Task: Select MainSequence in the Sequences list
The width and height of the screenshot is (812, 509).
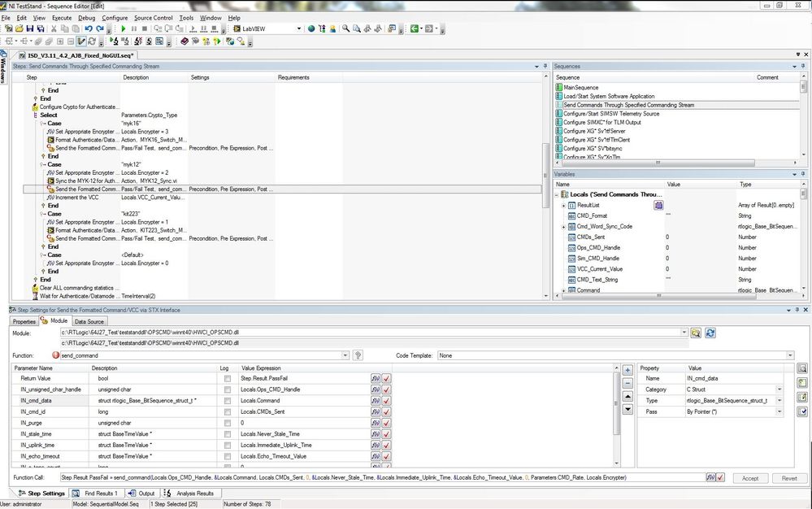Action: pyautogui.click(x=580, y=88)
